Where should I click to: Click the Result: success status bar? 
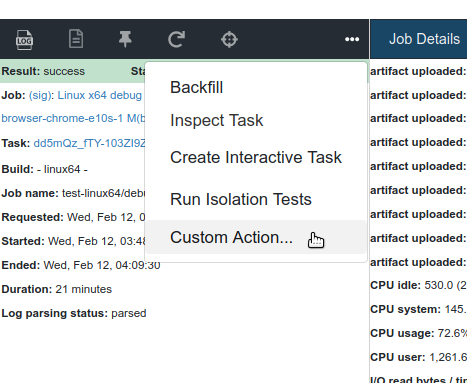click(x=73, y=71)
